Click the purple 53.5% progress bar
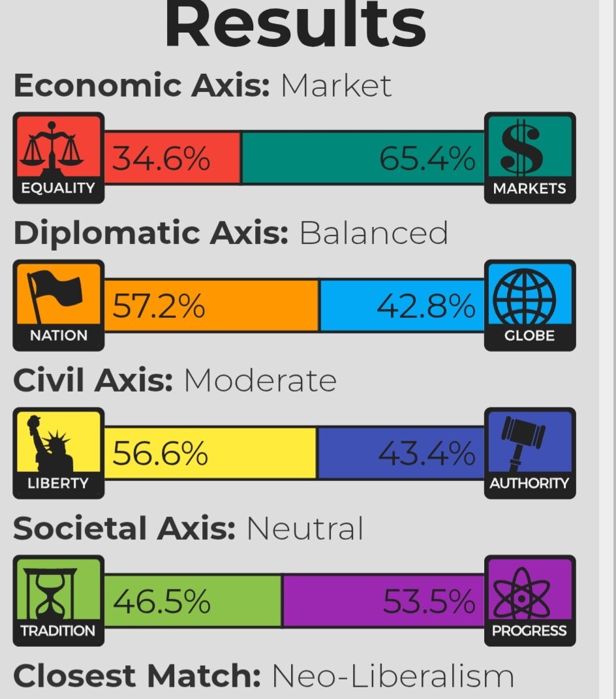This screenshot has width=616, height=699. pyautogui.click(x=383, y=600)
